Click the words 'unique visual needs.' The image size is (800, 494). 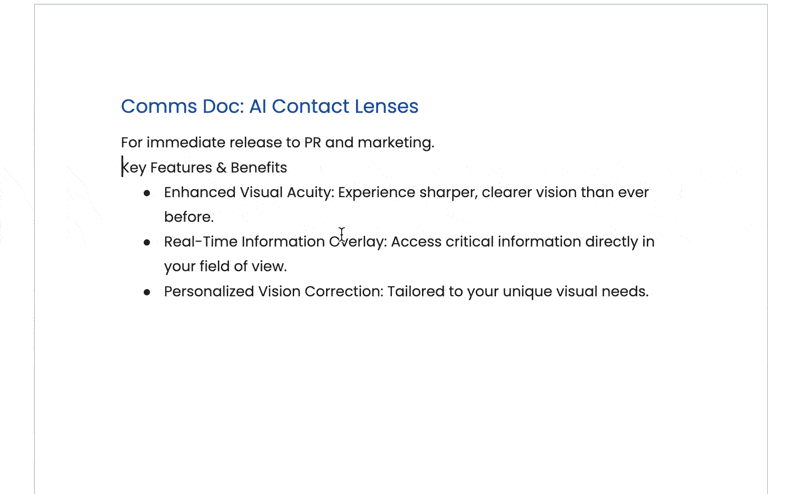(576, 291)
